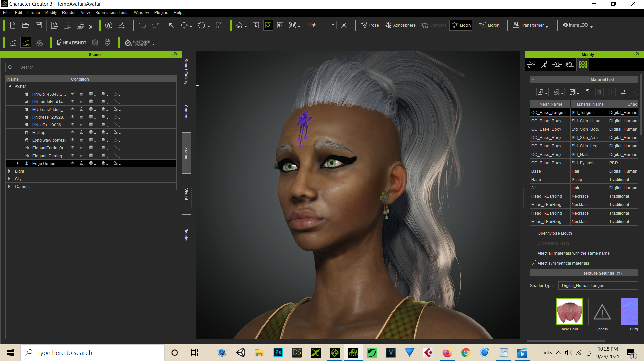The width and height of the screenshot is (644, 361).
Task: Toggle visibility eye for Edge Queen
Action: pos(72,163)
